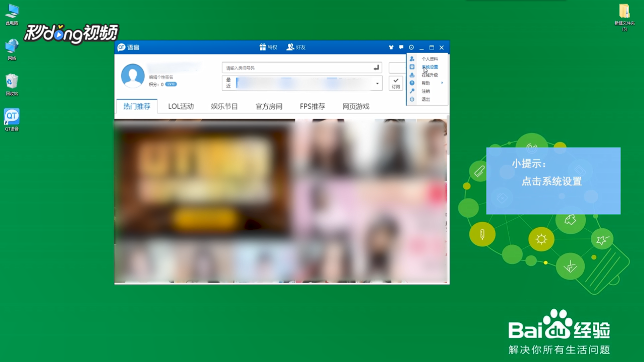This screenshot has height=362, width=644.
Task: Switch to the 网页游戏 tab
Action: point(356,106)
